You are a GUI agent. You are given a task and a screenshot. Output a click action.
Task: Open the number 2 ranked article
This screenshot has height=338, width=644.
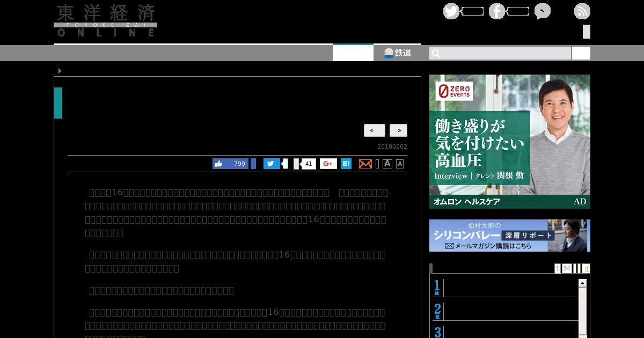tap(504, 311)
